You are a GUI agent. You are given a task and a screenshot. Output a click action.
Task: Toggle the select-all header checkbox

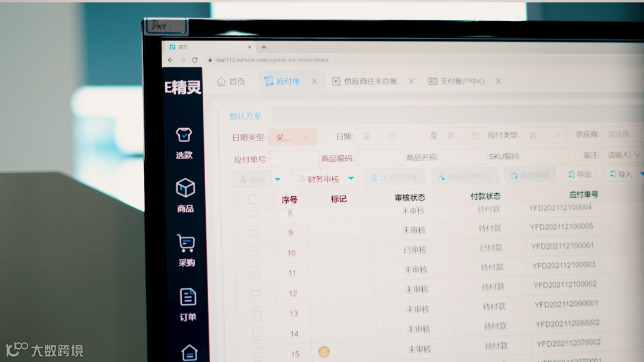click(253, 200)
